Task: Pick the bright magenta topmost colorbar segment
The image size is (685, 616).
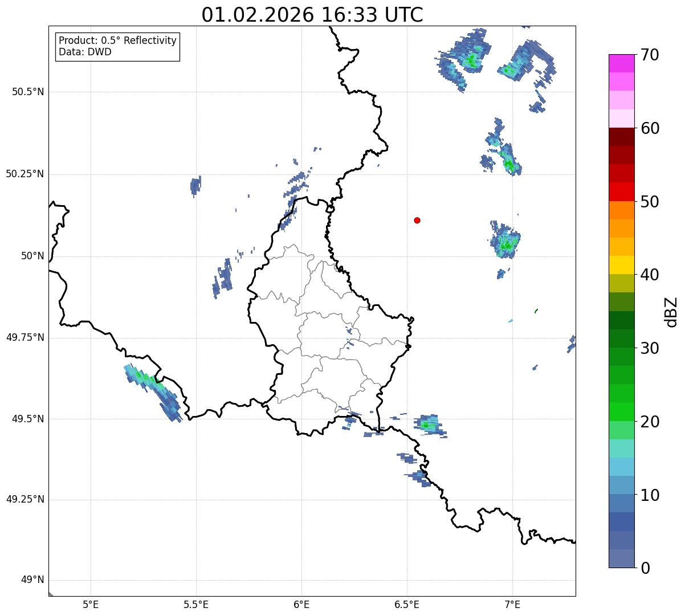Action: tap(621, 63)
